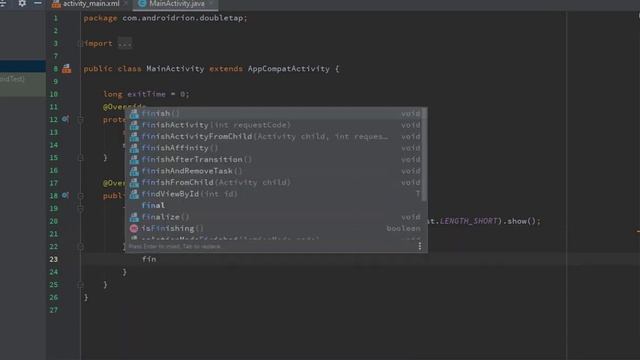
Task: Click method icon next to finalize()
Action: [134, 217]
